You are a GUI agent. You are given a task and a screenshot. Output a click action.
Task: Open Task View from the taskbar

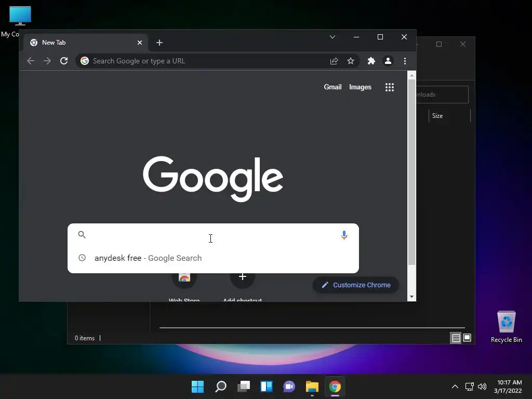[x=244, y=387]
